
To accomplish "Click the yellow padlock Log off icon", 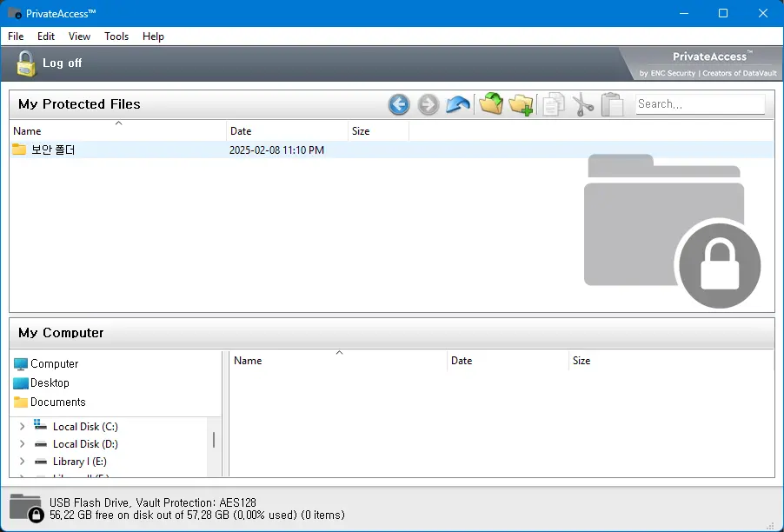I will click(x=26, y=63).
